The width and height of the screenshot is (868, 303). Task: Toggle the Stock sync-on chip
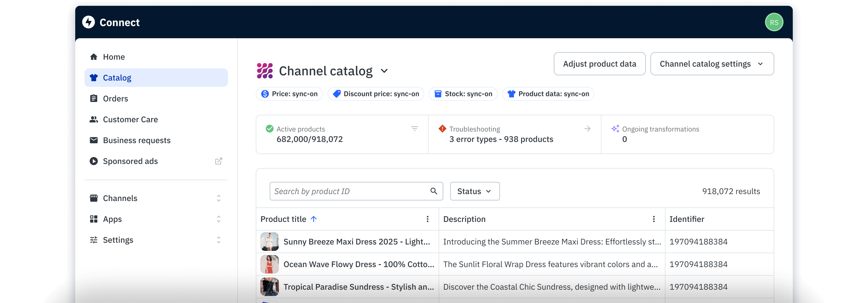tap(463, 94)
